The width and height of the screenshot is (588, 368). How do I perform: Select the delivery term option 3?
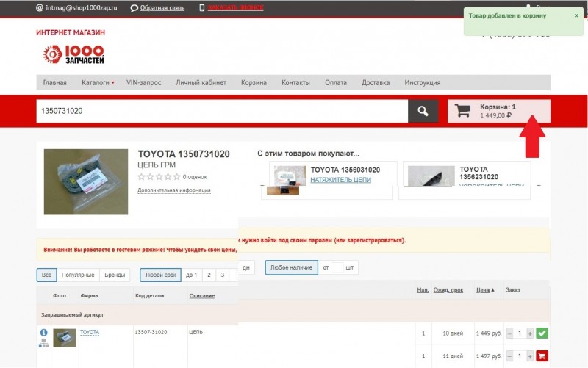[223, 275]
